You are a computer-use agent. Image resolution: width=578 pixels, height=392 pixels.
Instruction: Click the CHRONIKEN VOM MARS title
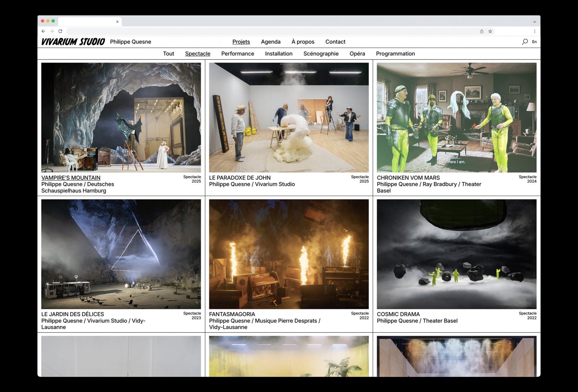408,178
